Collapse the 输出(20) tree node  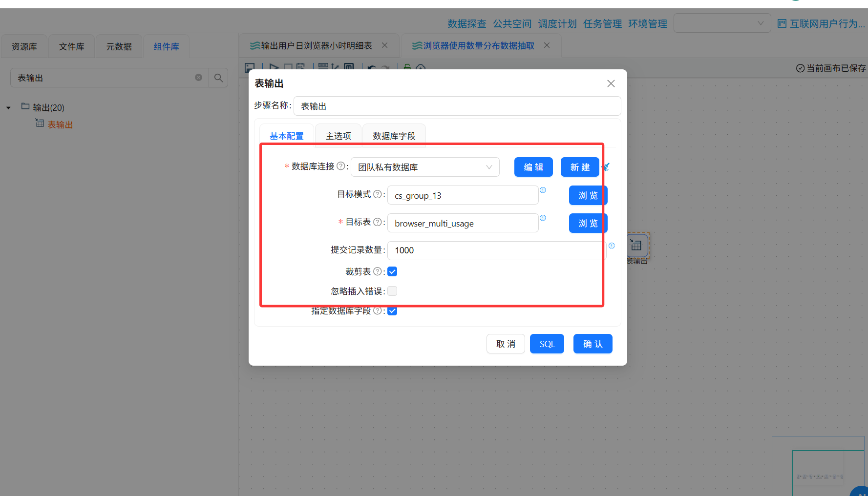8,108
